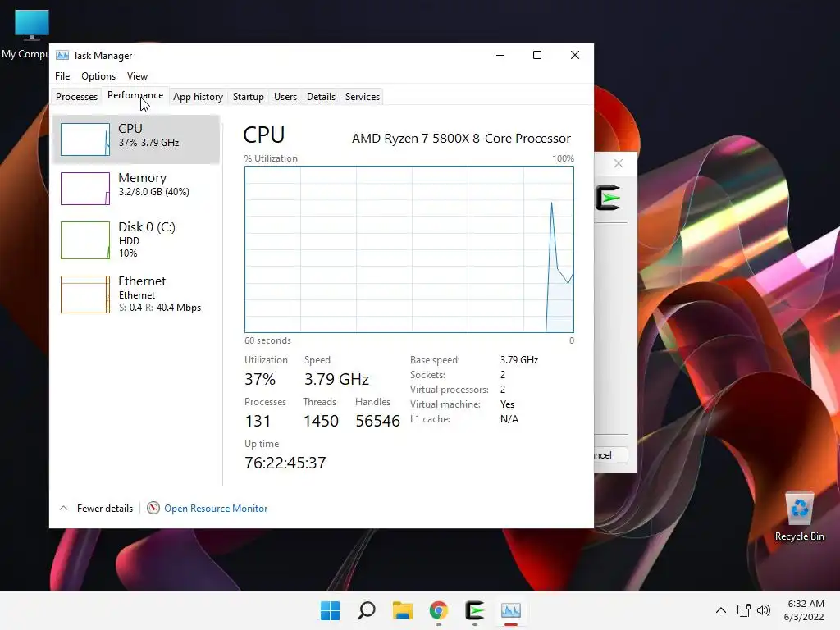Select the Memory performance graph thumbnail

[x=85, y=189]
